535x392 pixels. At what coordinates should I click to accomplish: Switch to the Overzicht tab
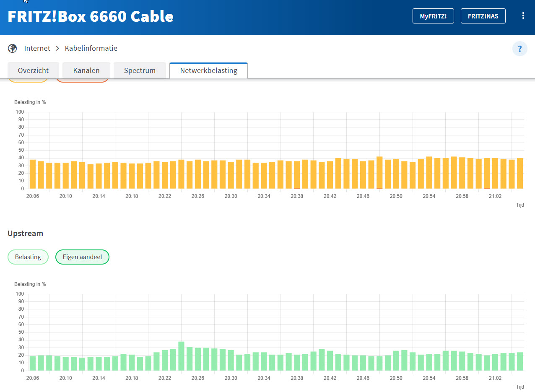(x=33, y=70)
